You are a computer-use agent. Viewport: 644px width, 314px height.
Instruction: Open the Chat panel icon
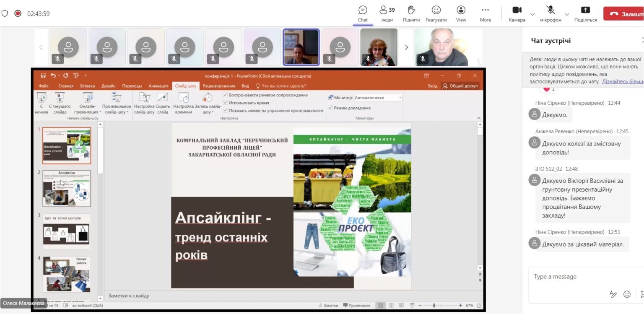coord(363,10)
